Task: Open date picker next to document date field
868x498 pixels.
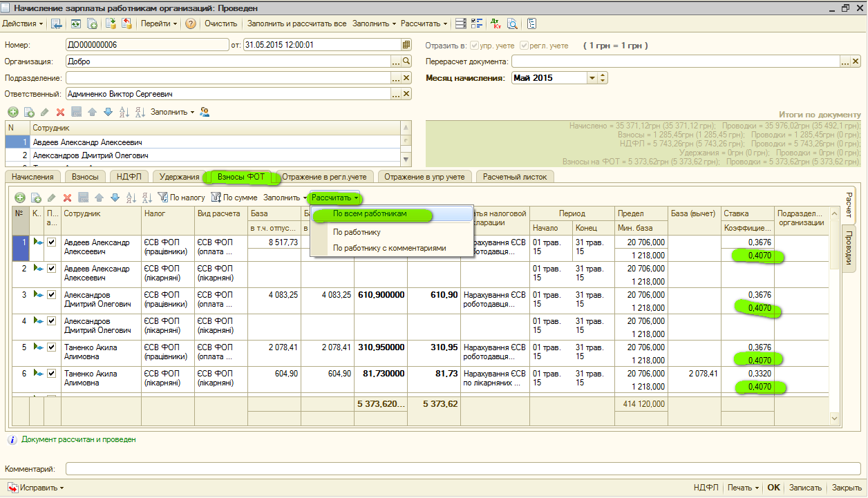Action: (406, 45)
